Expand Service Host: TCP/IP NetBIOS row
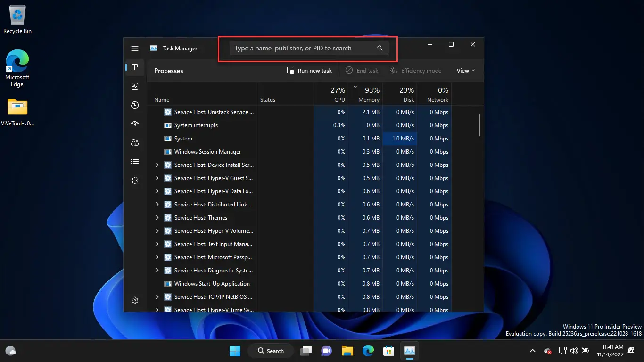Viewport: 644px width, 362px height. pyautogui.click(x=157, y=297)
